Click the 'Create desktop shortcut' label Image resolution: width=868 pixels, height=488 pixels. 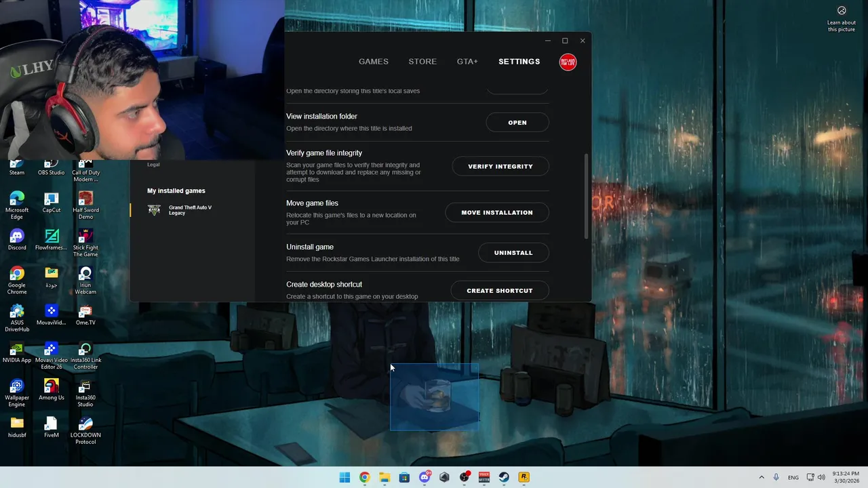(x=324, y=285)
